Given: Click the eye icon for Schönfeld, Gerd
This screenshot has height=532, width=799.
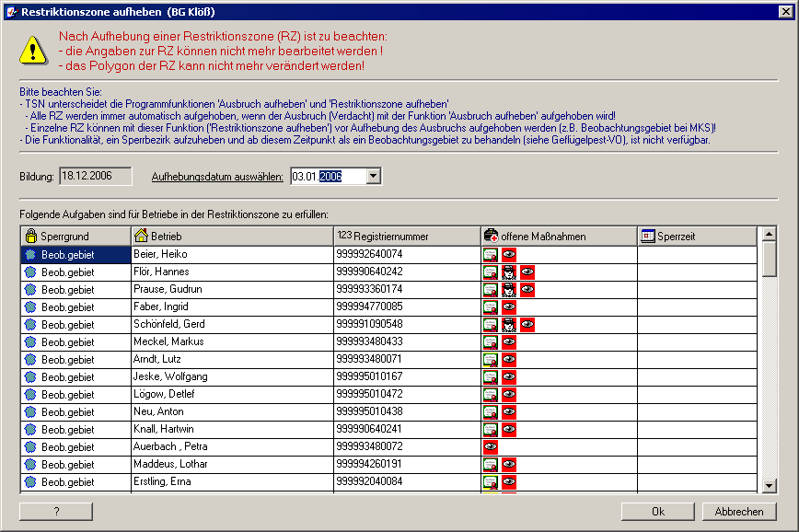Looking at the screenshot, I should tap(527, 325).
